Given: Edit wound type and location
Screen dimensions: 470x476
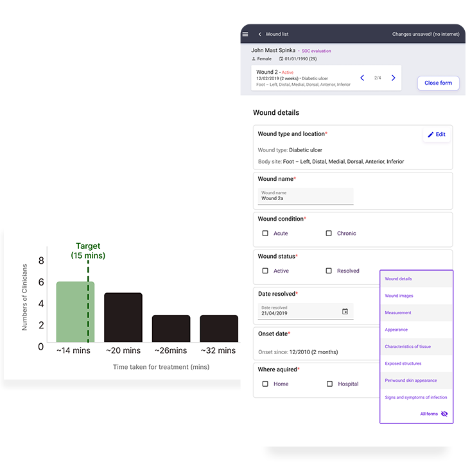Looking at the screenshot, I should (x=437, y=135).
